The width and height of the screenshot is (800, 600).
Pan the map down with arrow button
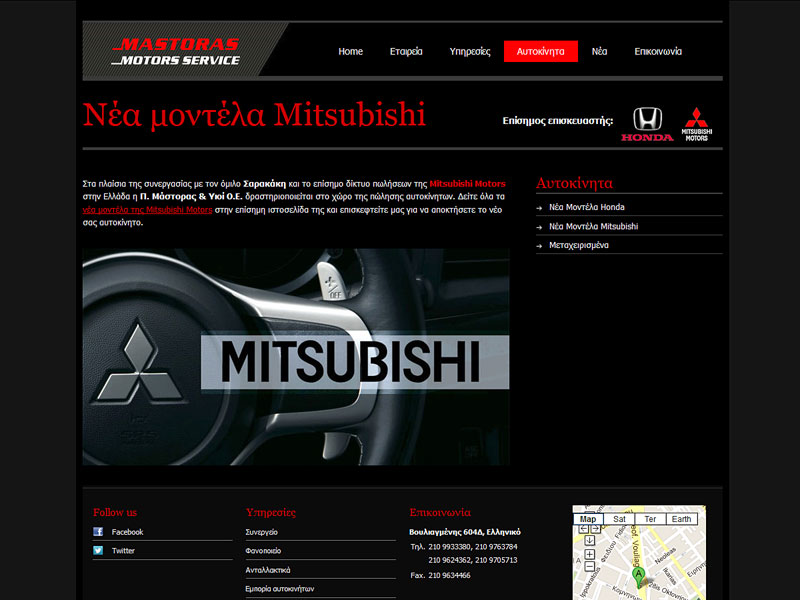pos(590,540)
